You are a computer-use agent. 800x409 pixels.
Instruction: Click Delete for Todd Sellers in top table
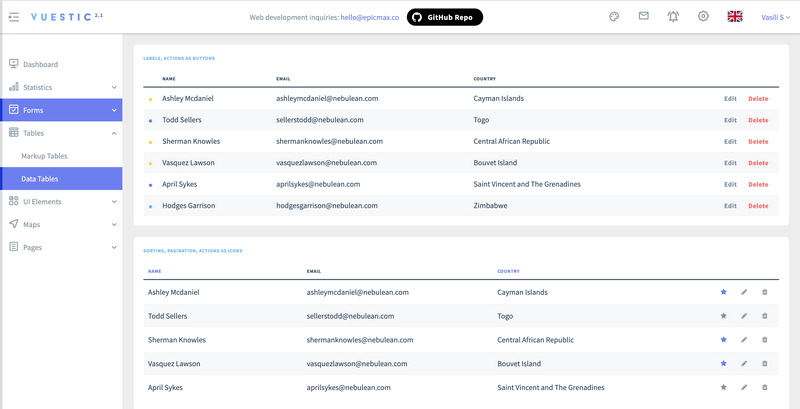click(758, 120)
